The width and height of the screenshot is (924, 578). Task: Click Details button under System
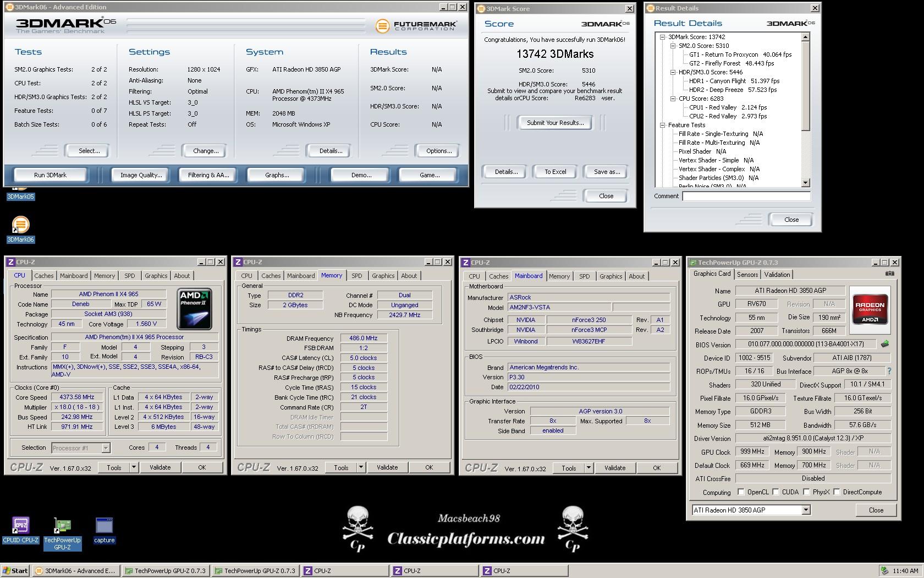click(331, 151)
